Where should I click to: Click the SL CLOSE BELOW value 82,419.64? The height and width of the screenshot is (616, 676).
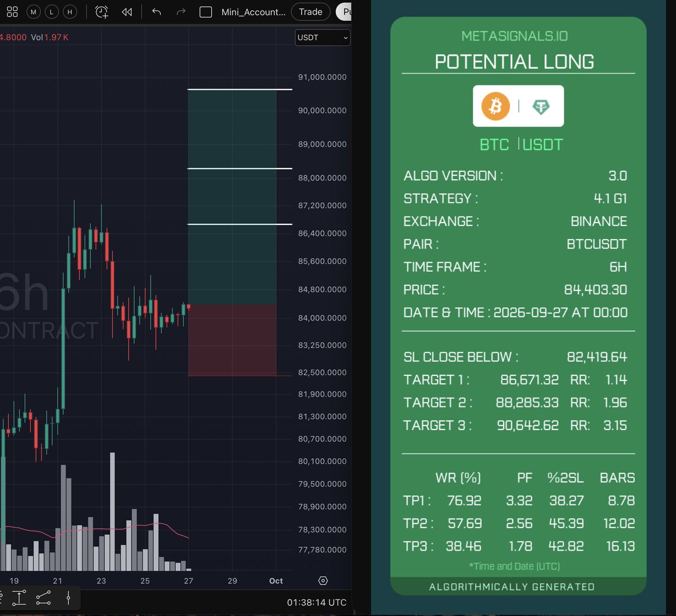(x=597, y=357)
